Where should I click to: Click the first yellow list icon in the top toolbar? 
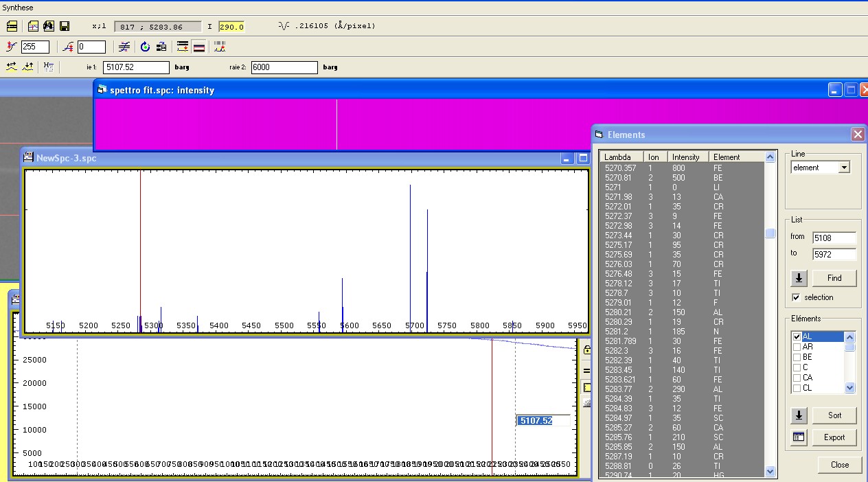tap(12, 26)
